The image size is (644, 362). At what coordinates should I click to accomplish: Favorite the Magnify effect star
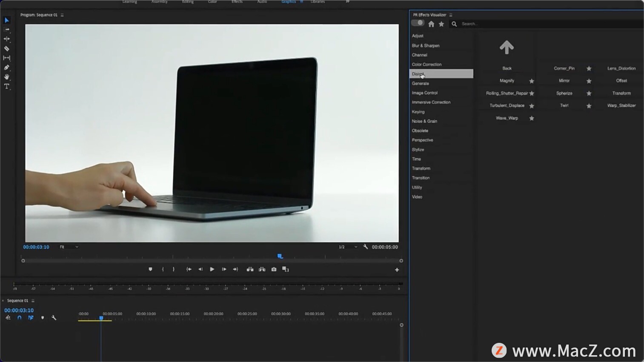pyautogui.click(x=532, y=81)
